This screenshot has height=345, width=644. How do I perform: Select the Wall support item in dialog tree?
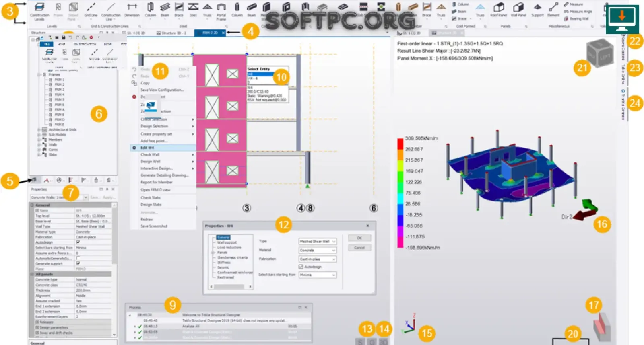tap(227, 242)
